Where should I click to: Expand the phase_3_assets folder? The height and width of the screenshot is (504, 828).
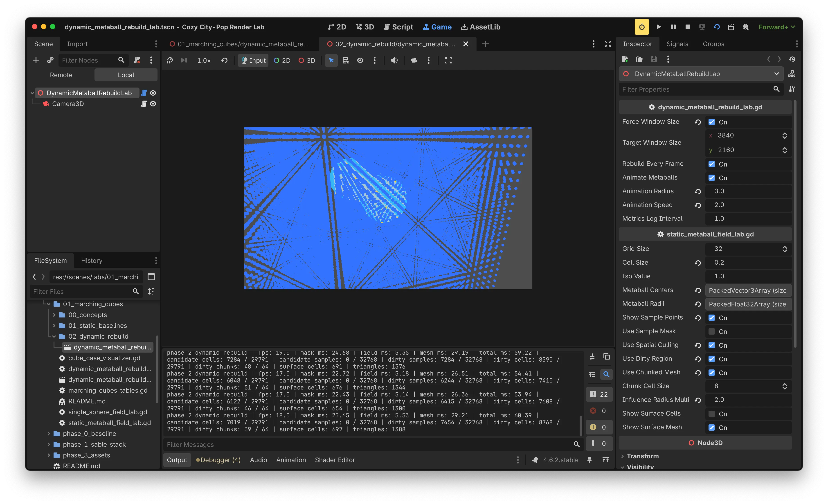tap(49, 455)
